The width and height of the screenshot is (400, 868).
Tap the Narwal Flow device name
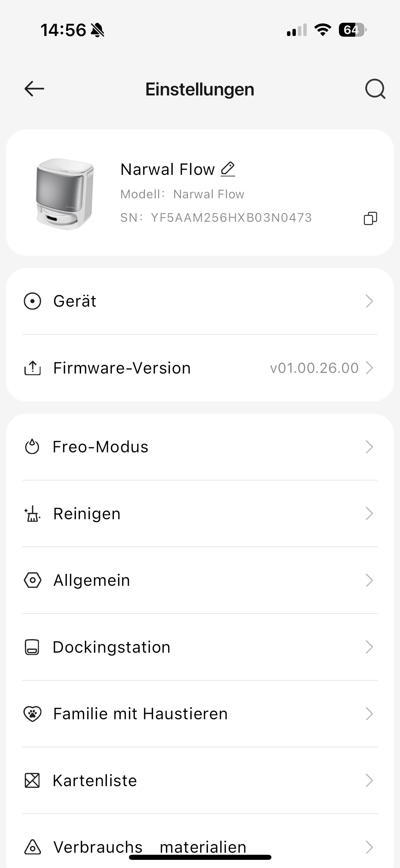coord(168,169)
